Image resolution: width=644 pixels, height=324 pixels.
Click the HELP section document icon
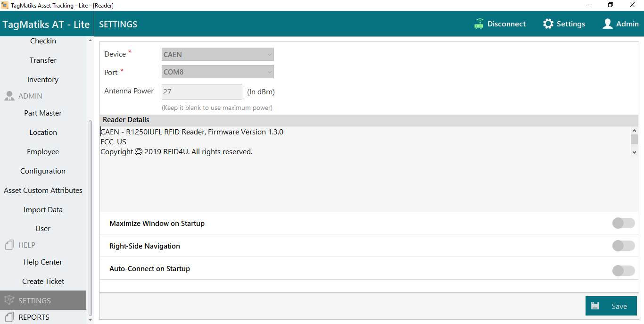9,245
